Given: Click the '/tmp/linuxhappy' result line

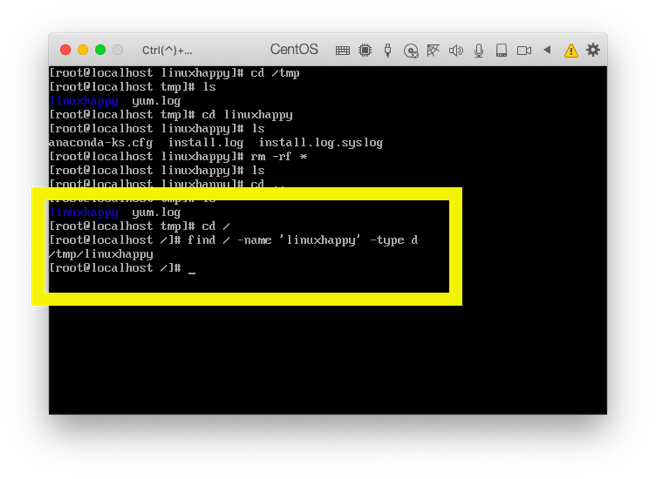Looking at the screenshot, I should point(101,254).
